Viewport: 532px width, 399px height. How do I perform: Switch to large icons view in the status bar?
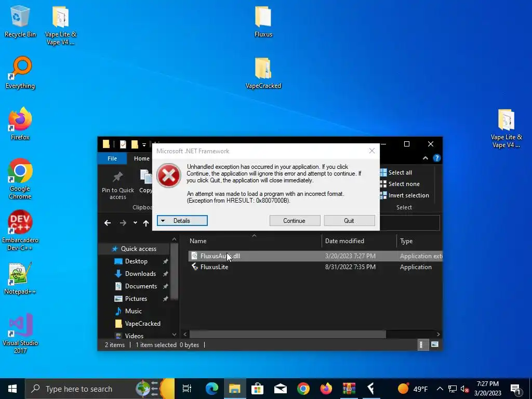pyautogui.click(x=435, y=345)
